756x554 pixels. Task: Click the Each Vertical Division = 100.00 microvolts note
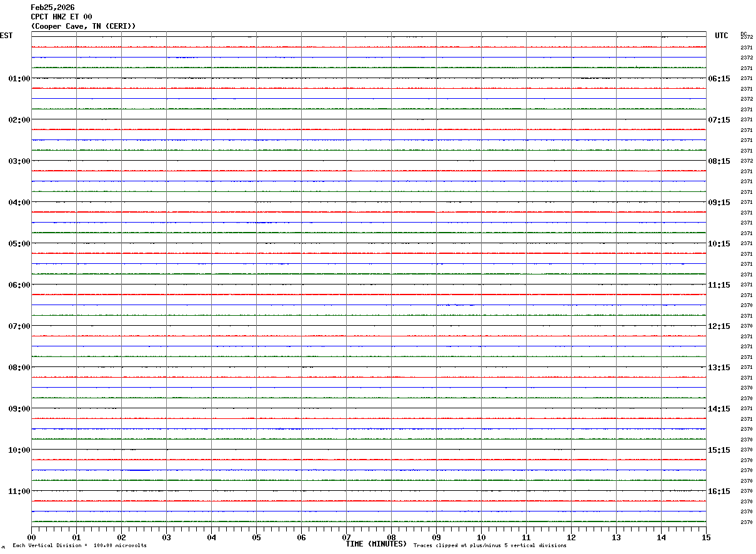(x=79, y=546)
